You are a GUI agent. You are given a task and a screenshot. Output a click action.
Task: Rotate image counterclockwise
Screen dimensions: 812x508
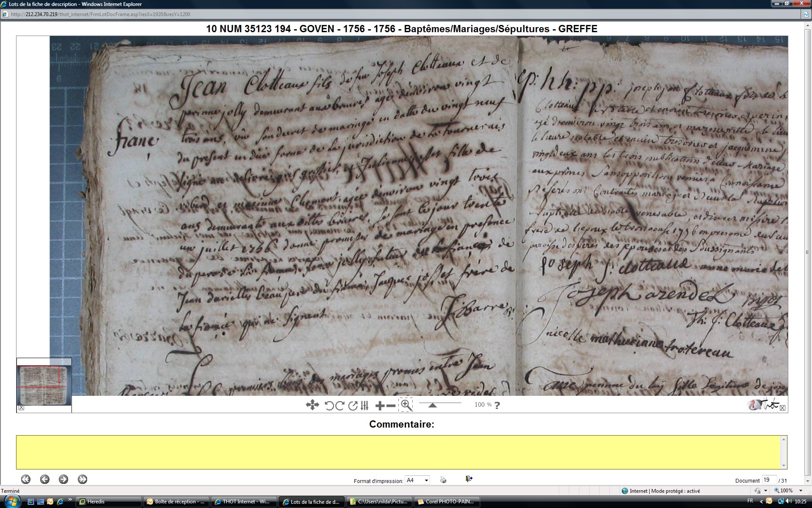point(329,406)
